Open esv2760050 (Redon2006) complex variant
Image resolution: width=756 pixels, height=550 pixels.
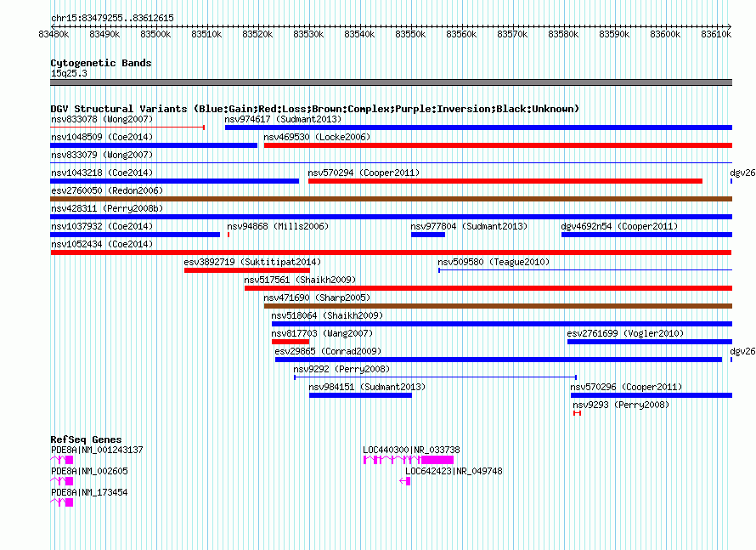tap(391, 199)
